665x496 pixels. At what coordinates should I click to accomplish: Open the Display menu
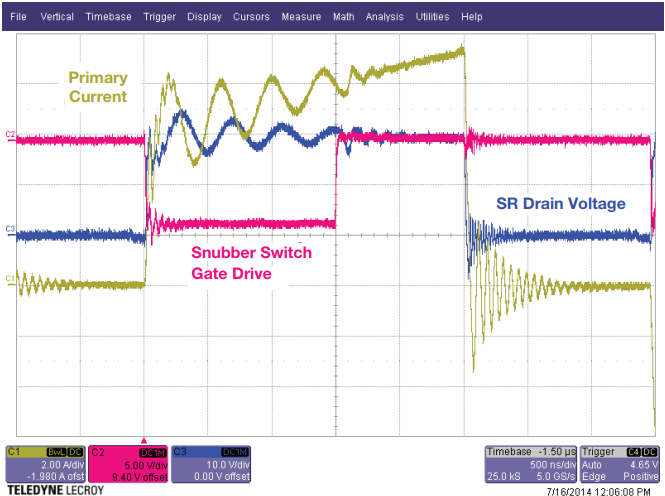point(204,17)
